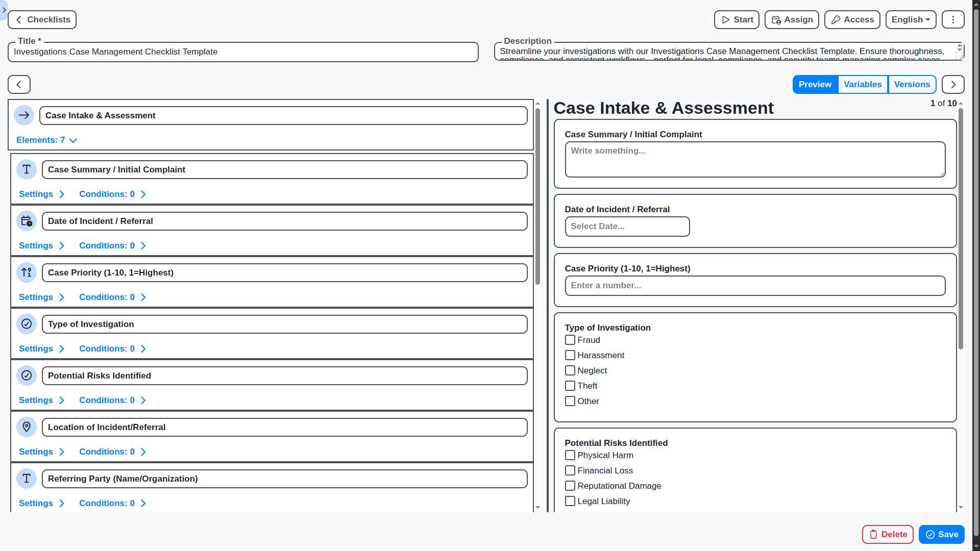Click the number field icon for Case Priority
980x551 pixels.
26,272
